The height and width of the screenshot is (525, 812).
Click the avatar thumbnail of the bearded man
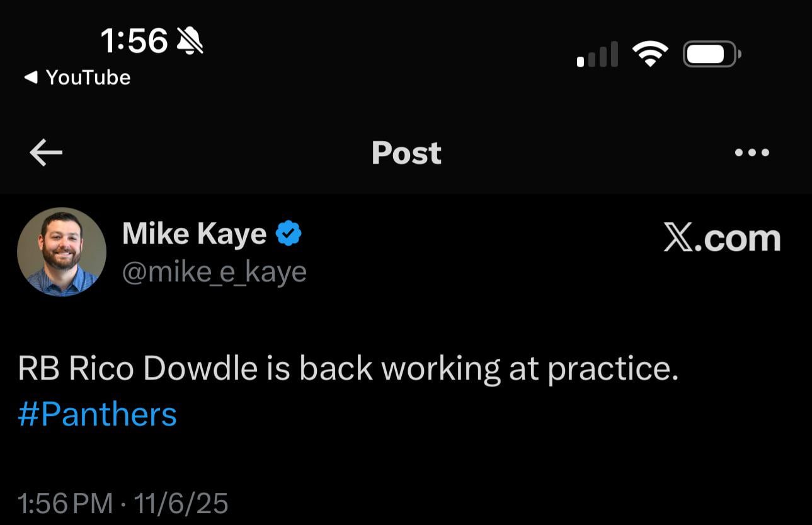pyautogui.click(x=62, y=251)
